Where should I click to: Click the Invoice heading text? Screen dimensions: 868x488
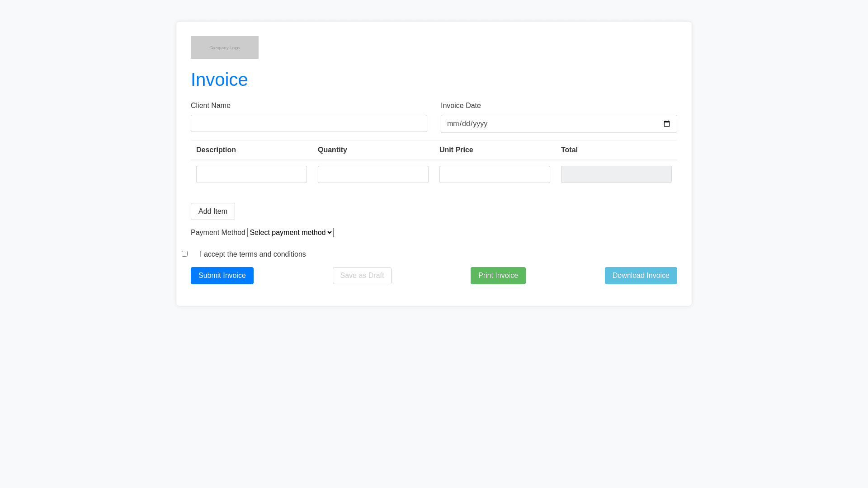pos(219,80)
